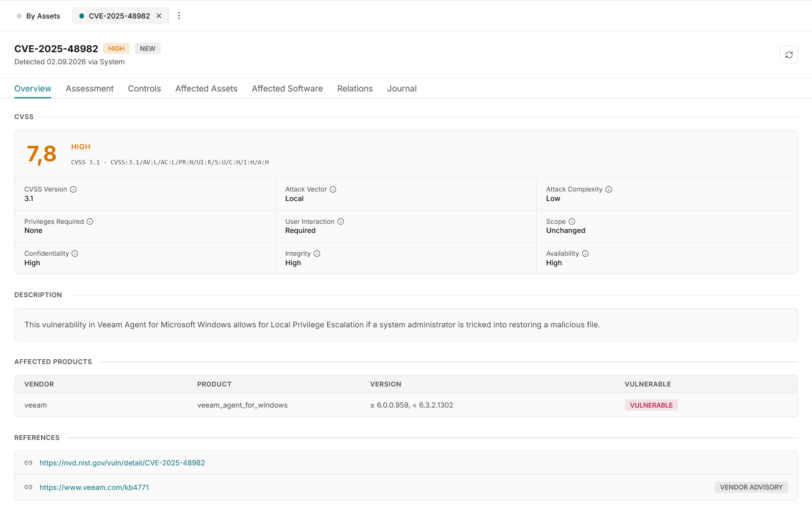Open the three-dot more options menu
This screenshot has height=521, width=812.
click(x=179, y=16)
